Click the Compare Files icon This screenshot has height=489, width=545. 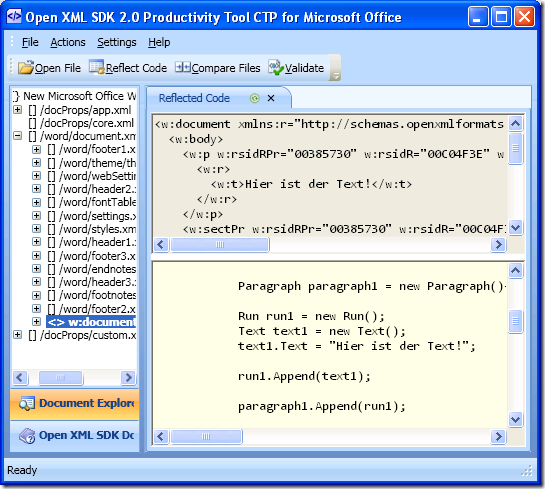tap(182, 67)
